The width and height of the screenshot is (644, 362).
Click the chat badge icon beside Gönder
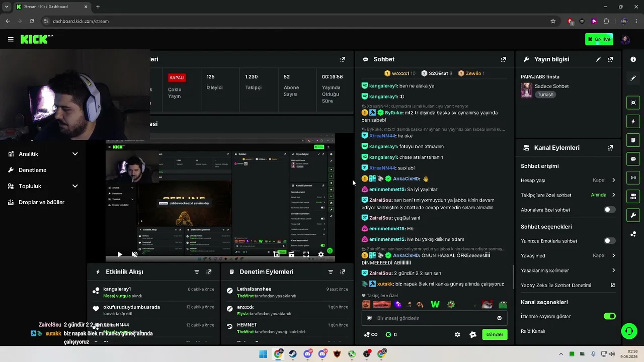[x=473, y=334]
